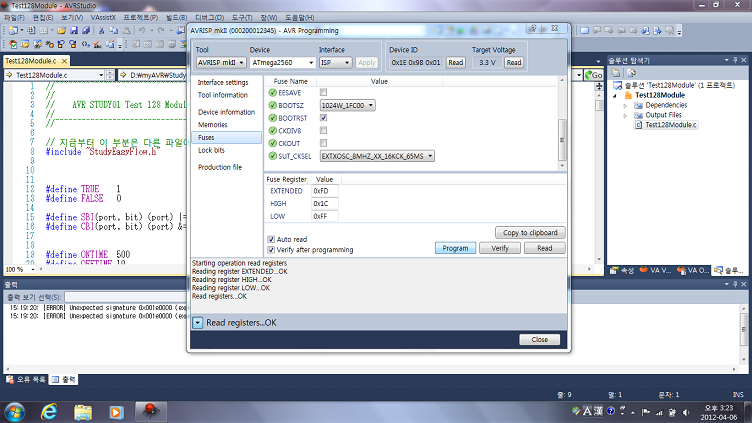Click the Save floppy disk icon
This screenshot has height=423, width=752.
[x=74, y=30]
